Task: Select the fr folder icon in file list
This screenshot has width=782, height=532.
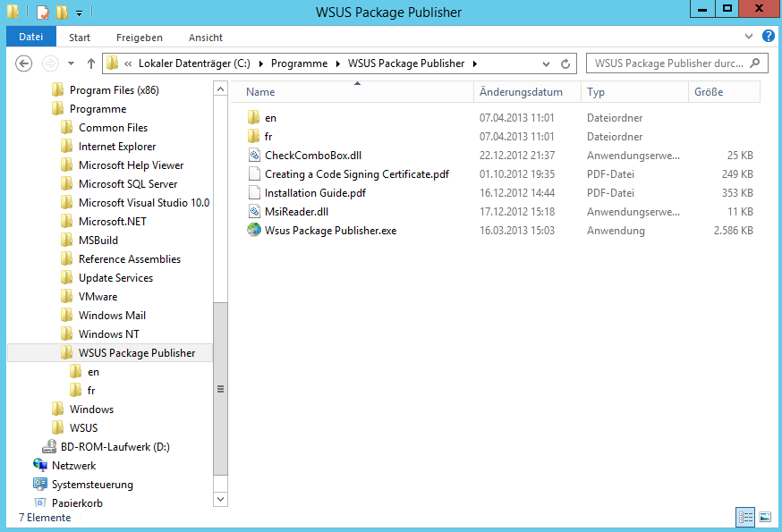Action: 254,136
